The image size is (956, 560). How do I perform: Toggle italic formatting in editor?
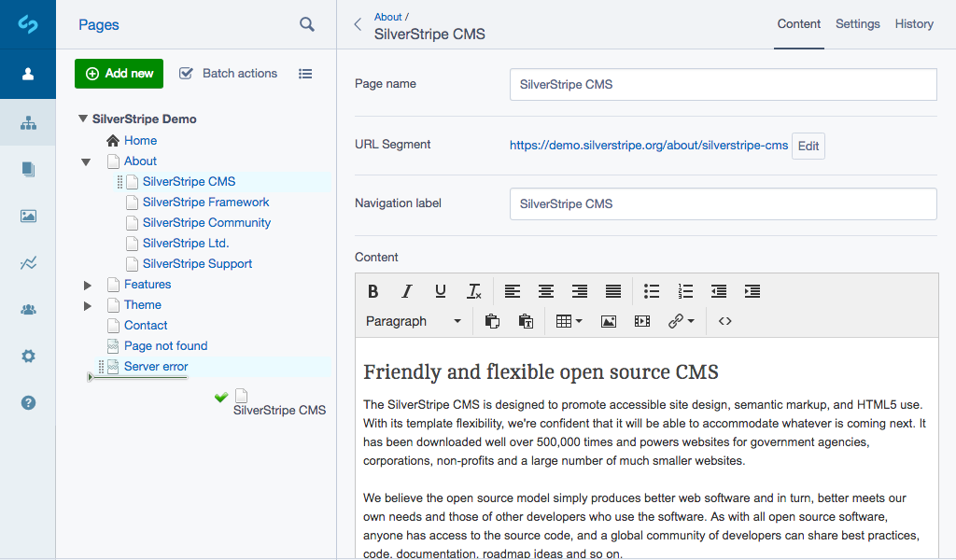tap(407, 291)
